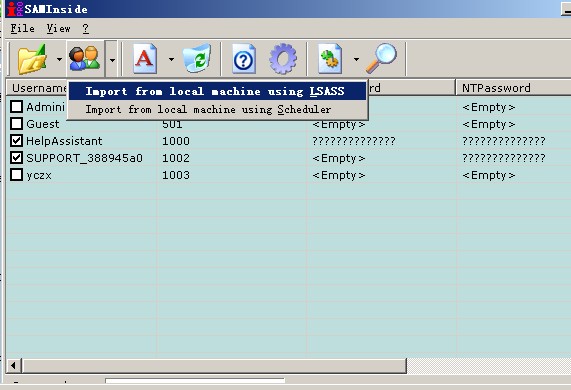Open settings via the gear icon

pyautogui.click(x=283, y=59)
